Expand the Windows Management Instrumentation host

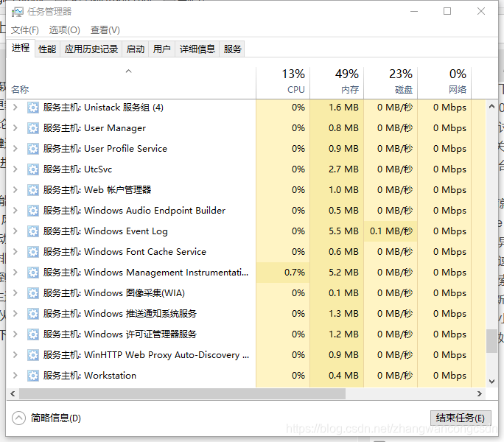[15, 273]
